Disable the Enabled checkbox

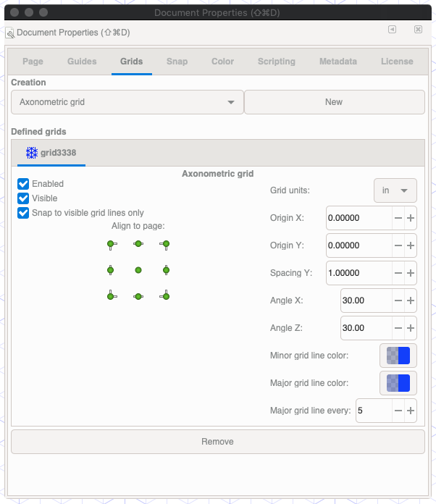[23, 184]
